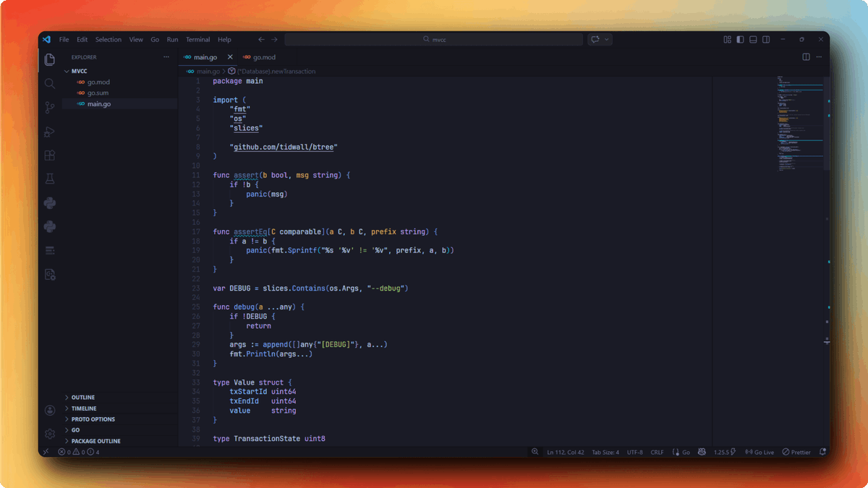
Task: Expand the TIMELINE section
Action: click(83, 408)
